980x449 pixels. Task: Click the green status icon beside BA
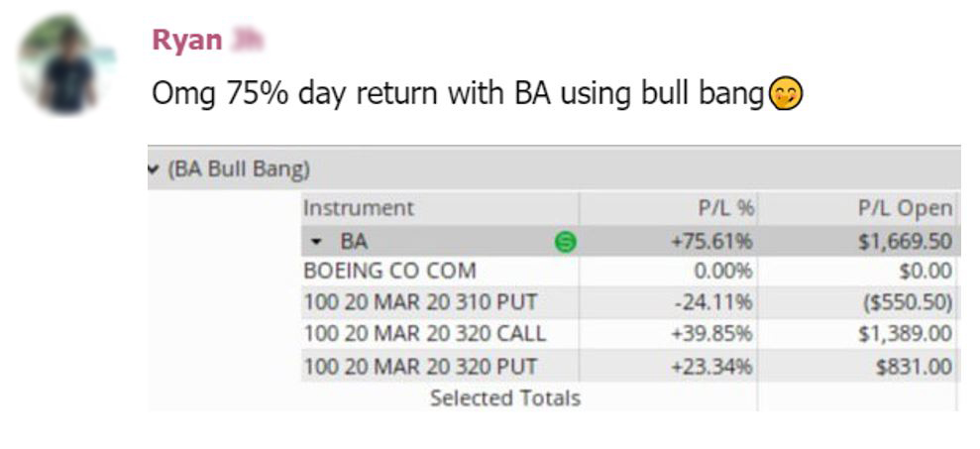(x=566, y=242)
